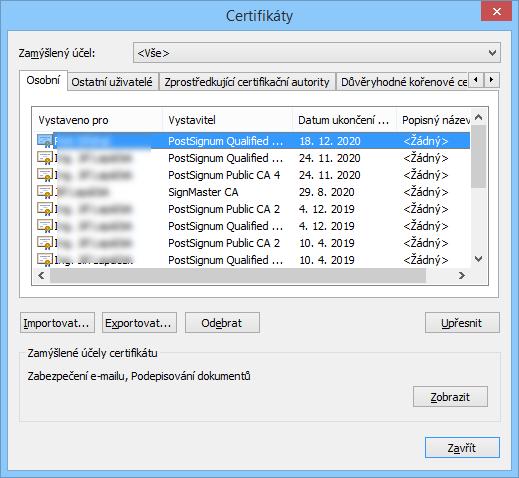Click the Zavřít button
The height and width of the screenshot is (478, 519).
462,448
